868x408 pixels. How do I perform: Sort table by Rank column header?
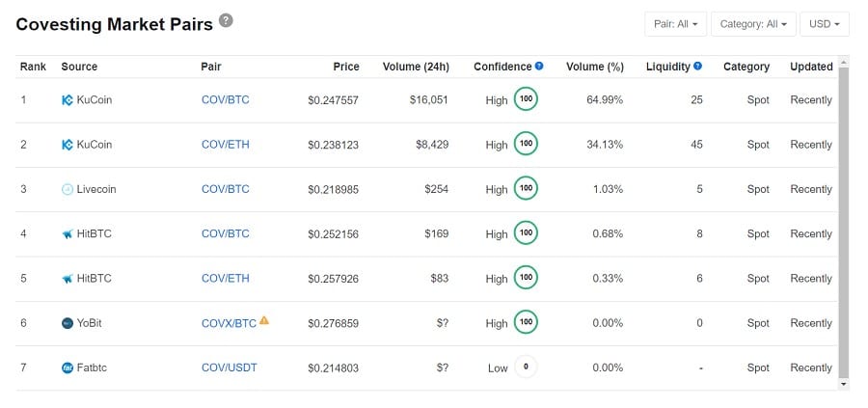[33, 67]
